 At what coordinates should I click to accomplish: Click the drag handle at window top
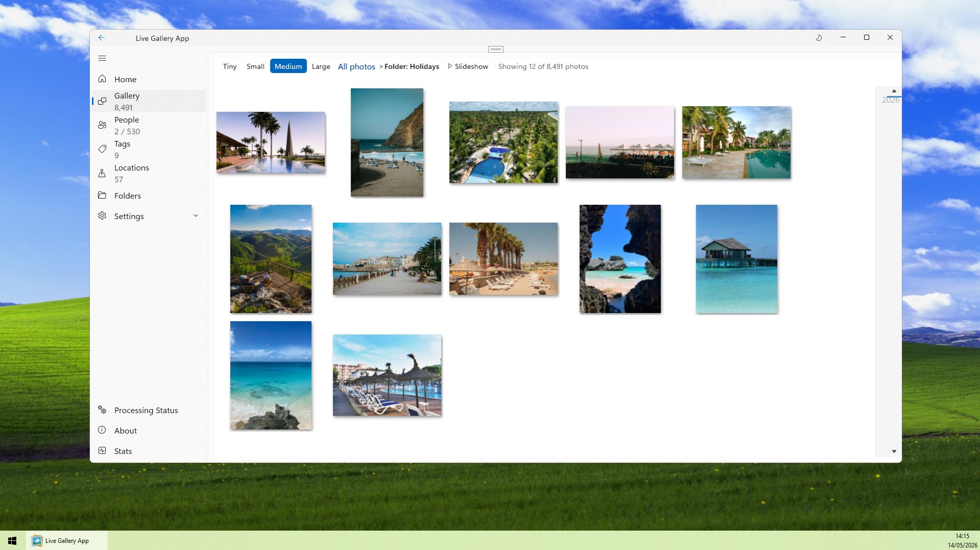(496, 50)
